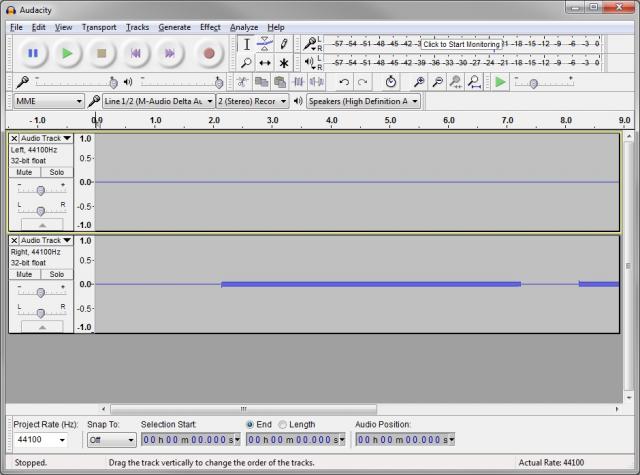Select the Zoom (magnifier) tool
Viewport: 640px width, 475px height.
tap(246, 62)
